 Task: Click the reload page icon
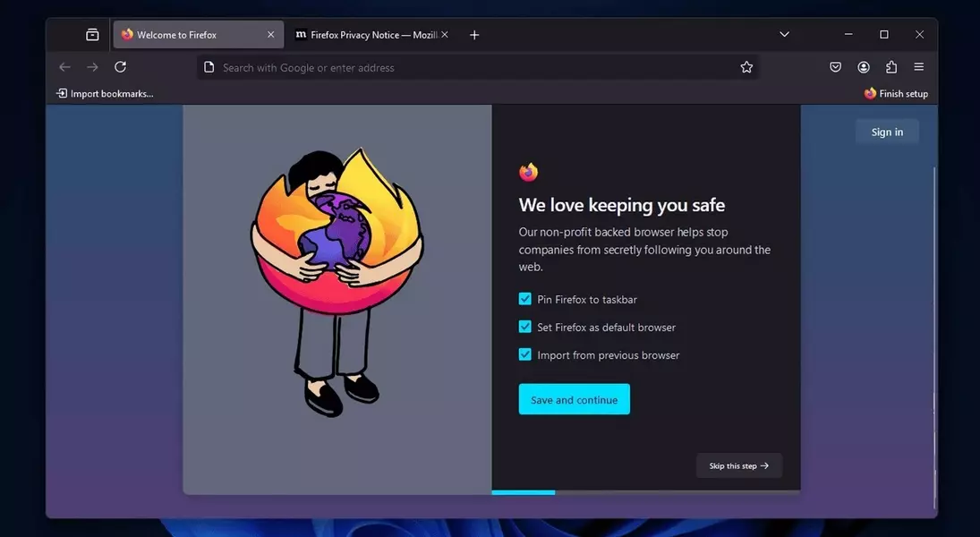click(x=120, y=67)
